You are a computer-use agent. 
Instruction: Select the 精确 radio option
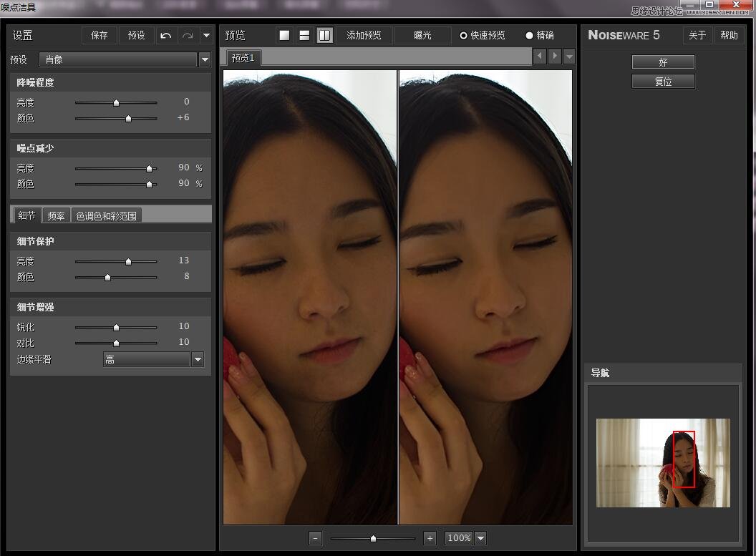coord(529,35)
